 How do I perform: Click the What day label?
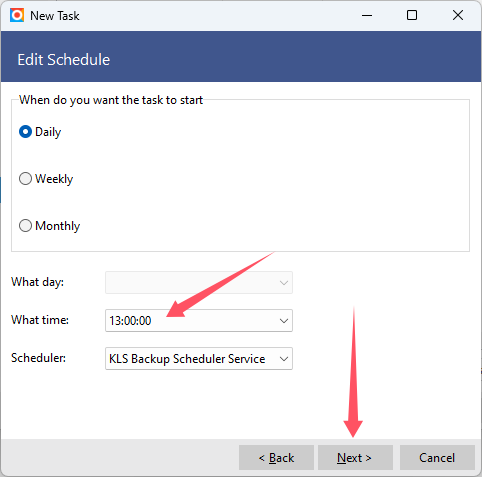click(37, 282)
